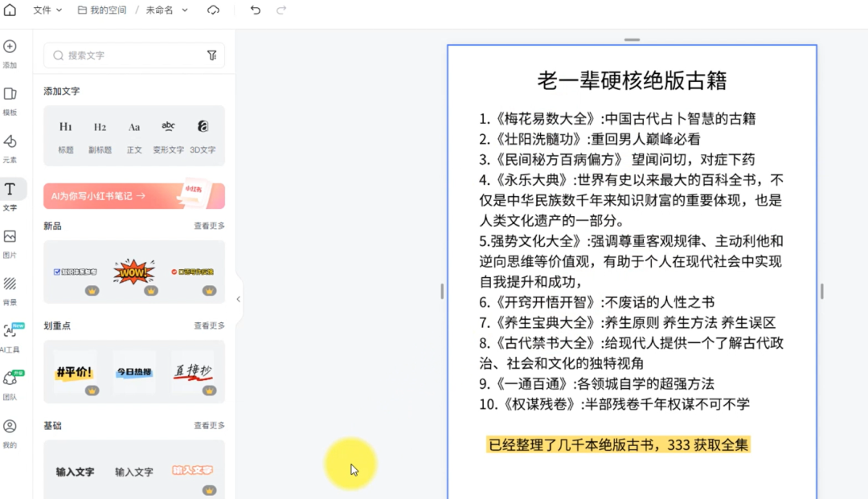Open the 添加 sidebar panel
Viewport: 868px width, 499px height.
click(x=10, y=54)
